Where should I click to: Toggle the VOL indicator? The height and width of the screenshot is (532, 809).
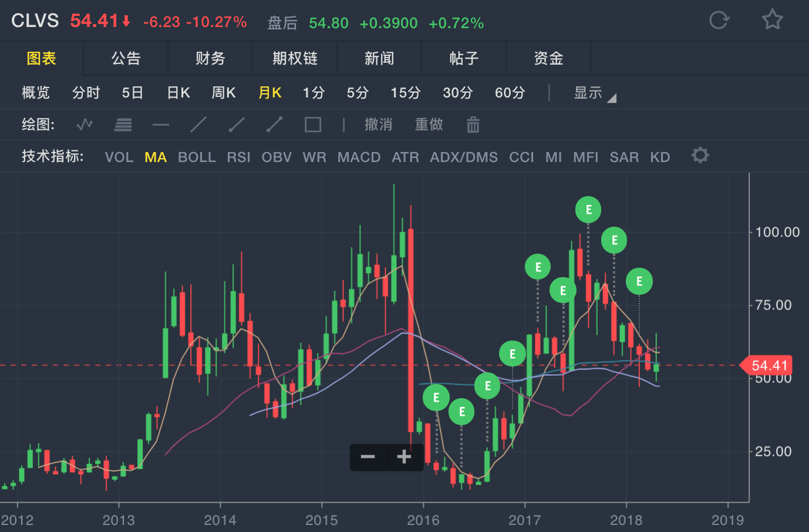click(119, 157)
